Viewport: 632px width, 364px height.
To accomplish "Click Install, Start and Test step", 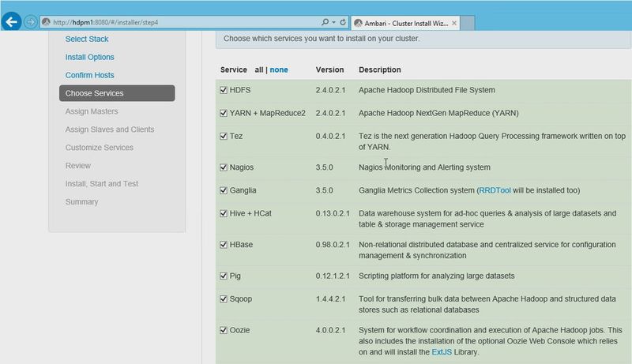I will (102, 184).
